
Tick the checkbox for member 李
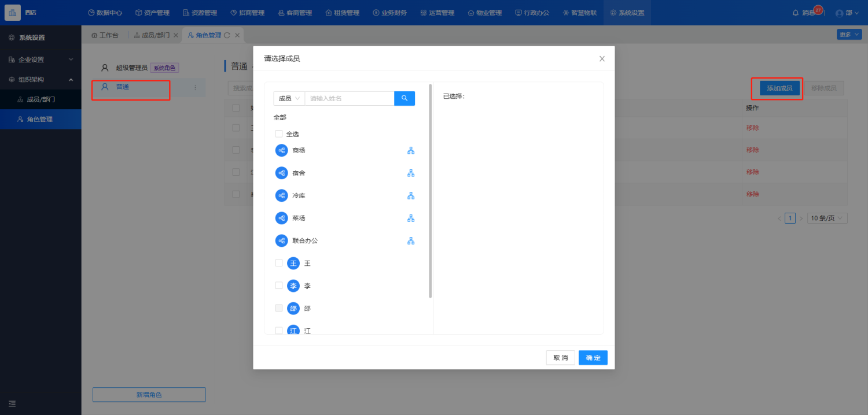[x=279, y=286]
